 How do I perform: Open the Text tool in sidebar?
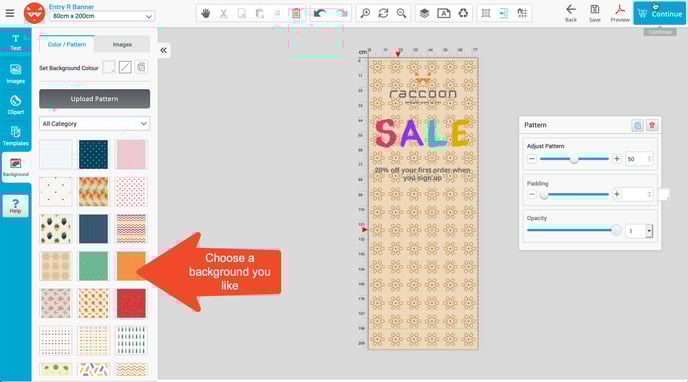[x=15, y=43]
